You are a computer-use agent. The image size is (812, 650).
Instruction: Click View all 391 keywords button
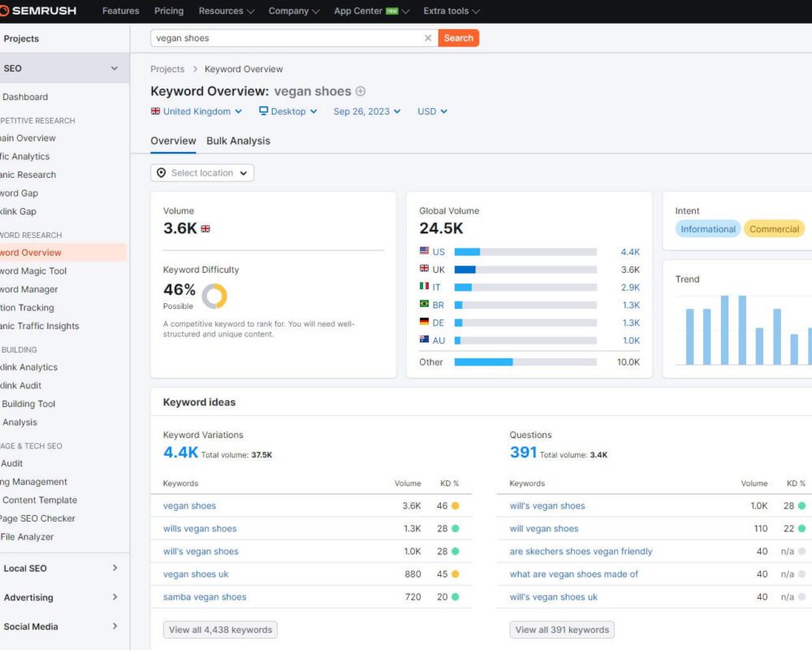tap(562, 630)
